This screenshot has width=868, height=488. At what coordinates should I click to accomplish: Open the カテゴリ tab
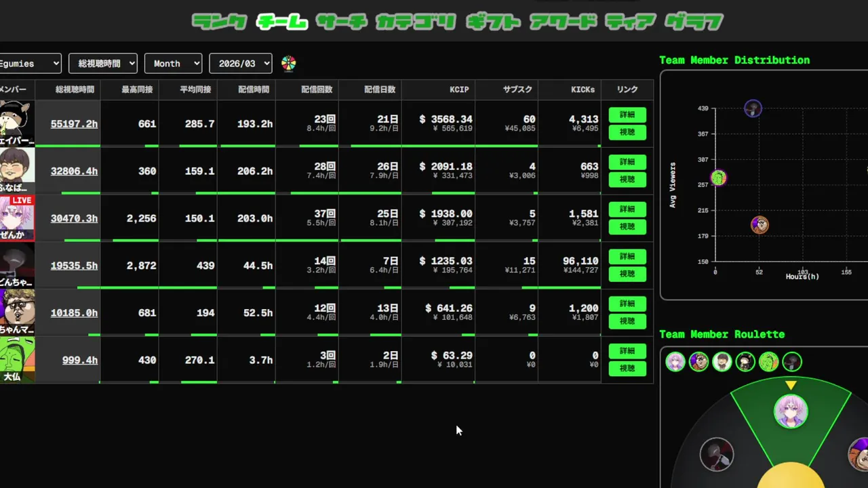pyautogui.click(x=416, y=22)
